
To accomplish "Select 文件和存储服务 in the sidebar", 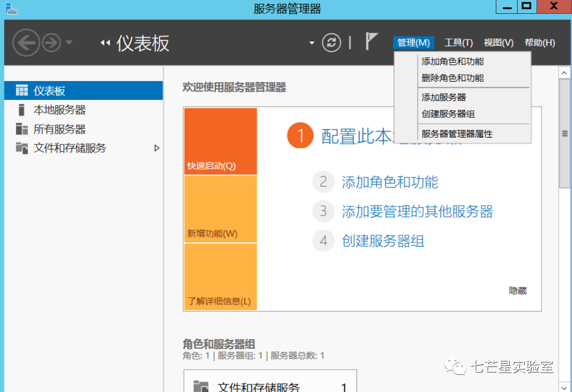I will tap(83, 148).
